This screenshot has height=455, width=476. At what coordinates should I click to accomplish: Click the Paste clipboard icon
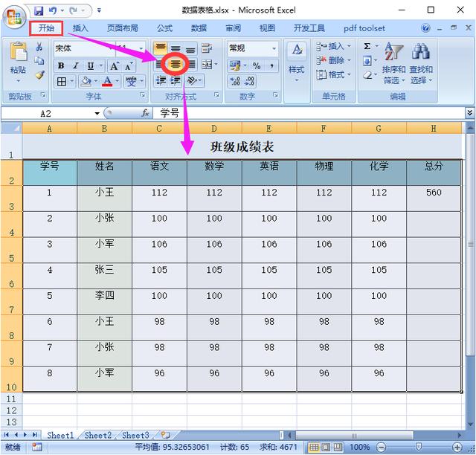tap(19, 51)
